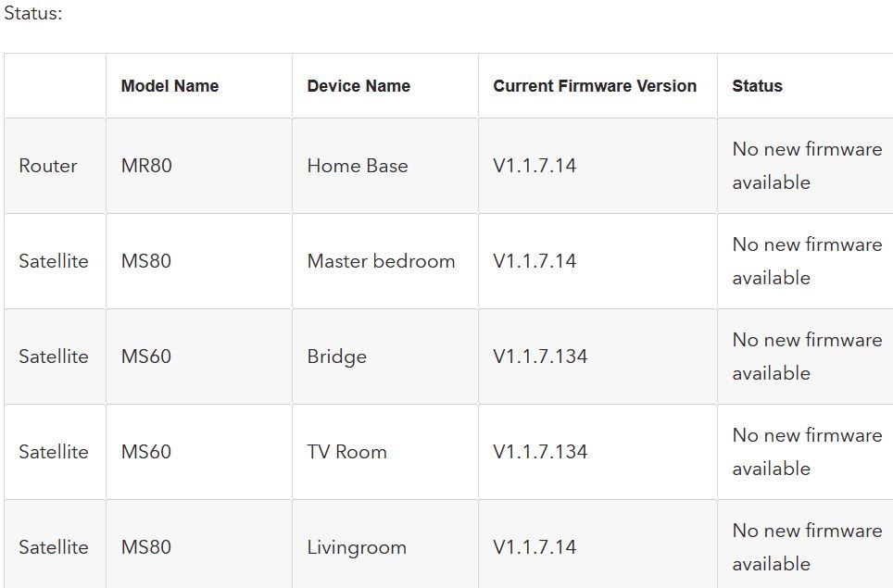Screen dimensions: 893x588
Task: Select the Router row label
Action: tap(48, 166)
